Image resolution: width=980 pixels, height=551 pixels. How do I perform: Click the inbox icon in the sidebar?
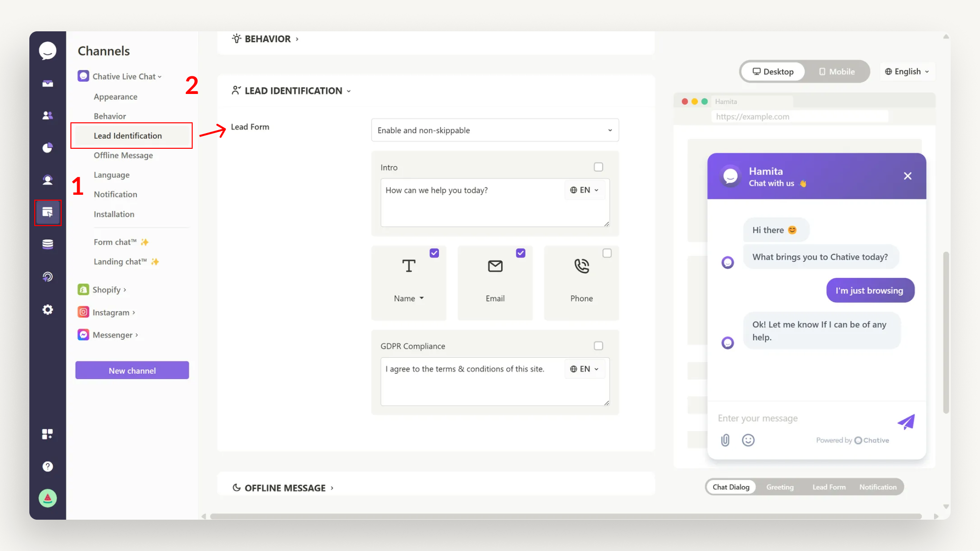(x=47, y=83)
